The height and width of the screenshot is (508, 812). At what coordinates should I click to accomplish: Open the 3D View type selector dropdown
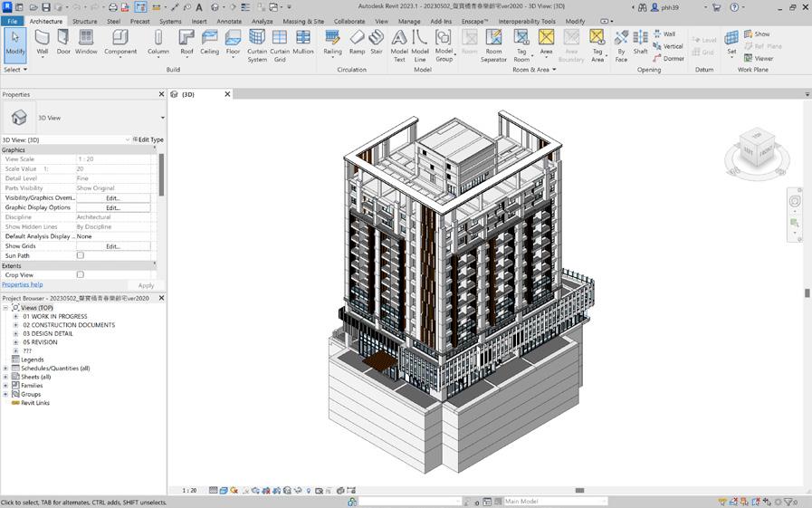click(162, 118)
